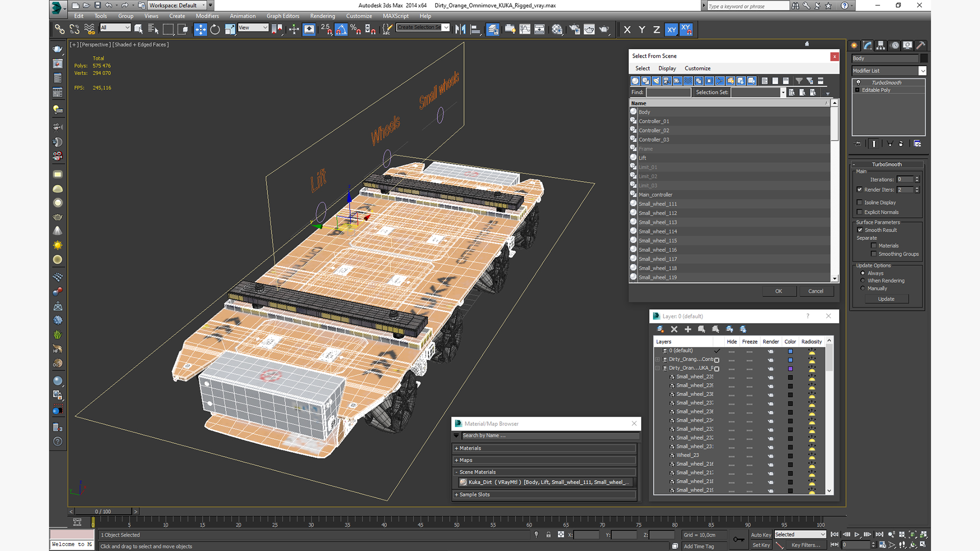Click Play Animation button

[x=857, y=535]
